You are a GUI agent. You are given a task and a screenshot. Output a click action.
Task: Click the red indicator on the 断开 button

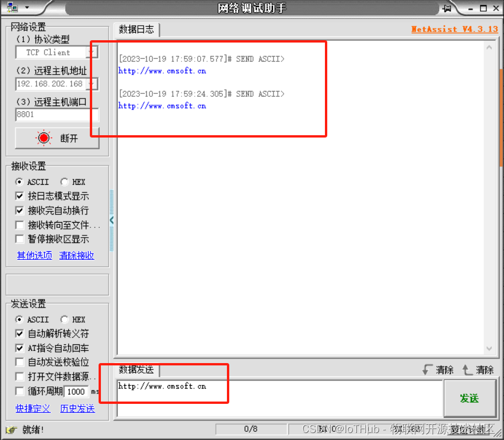(43, 138)
